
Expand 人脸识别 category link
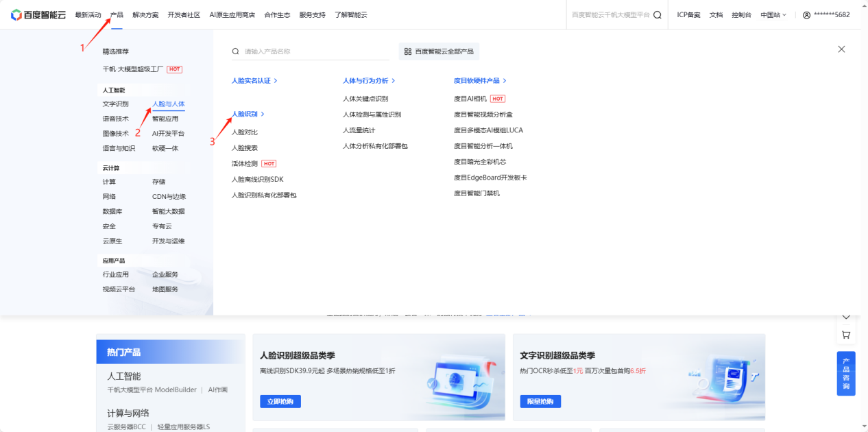coord(248,114)
